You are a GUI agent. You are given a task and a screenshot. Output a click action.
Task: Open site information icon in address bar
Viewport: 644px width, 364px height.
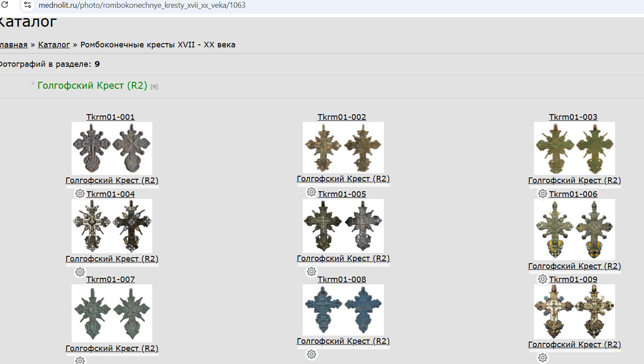(28, 5)
